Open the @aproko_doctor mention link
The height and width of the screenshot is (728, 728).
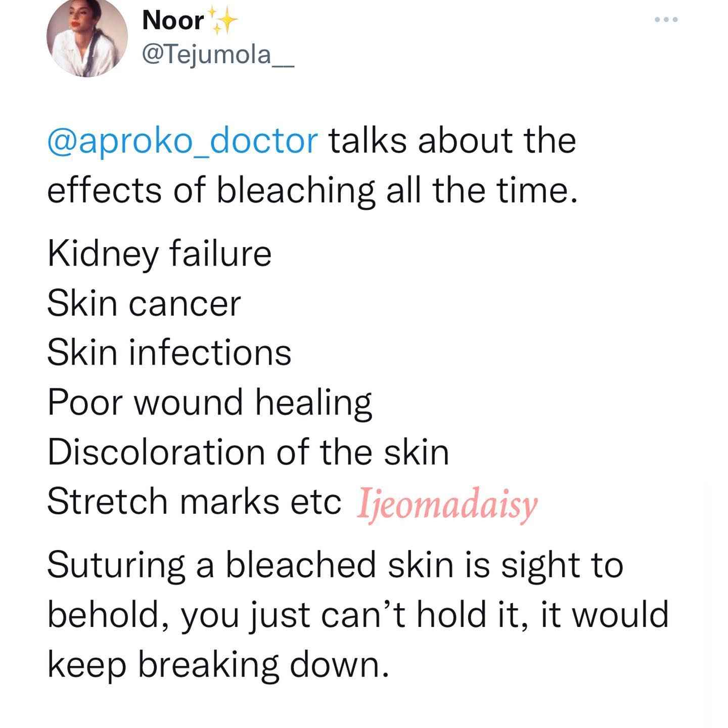[x=183, y=142]
